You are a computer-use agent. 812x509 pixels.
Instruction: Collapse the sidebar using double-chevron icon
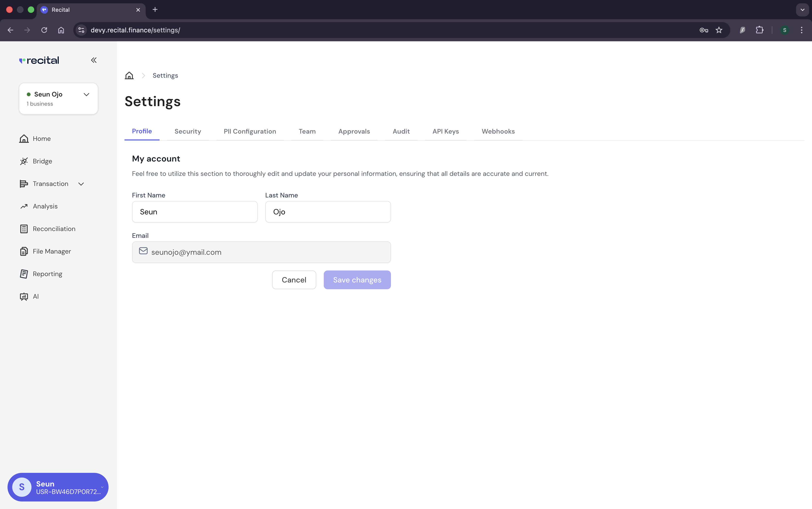[94, 60]
